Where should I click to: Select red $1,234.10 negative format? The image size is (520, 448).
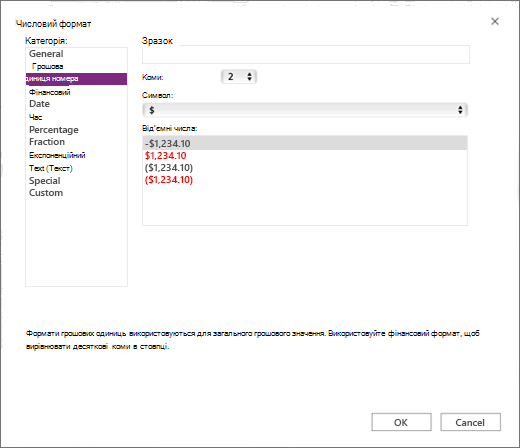pos(166,156)
